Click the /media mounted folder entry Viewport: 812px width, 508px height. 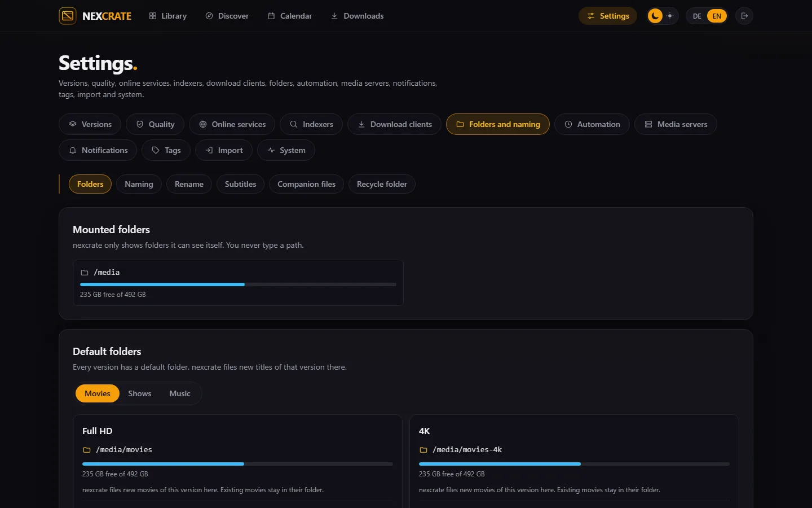pyautogui.click(x=238, y=283)
